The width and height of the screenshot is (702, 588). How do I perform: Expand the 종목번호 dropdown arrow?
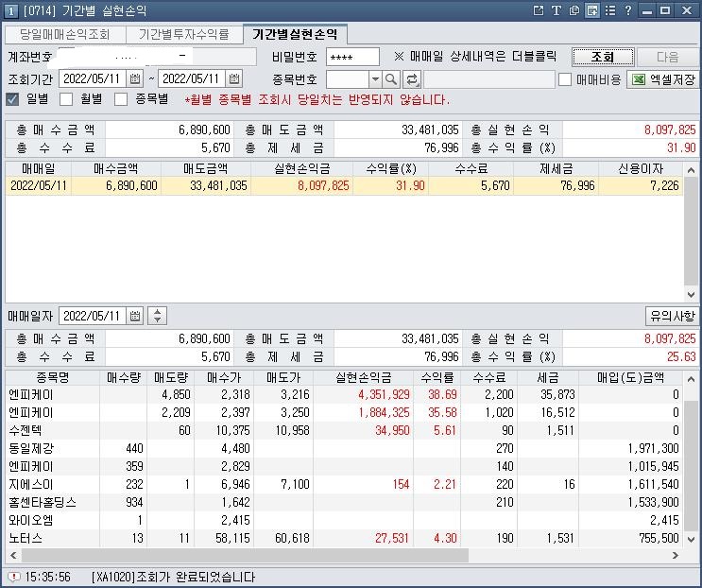click(375, 79)
